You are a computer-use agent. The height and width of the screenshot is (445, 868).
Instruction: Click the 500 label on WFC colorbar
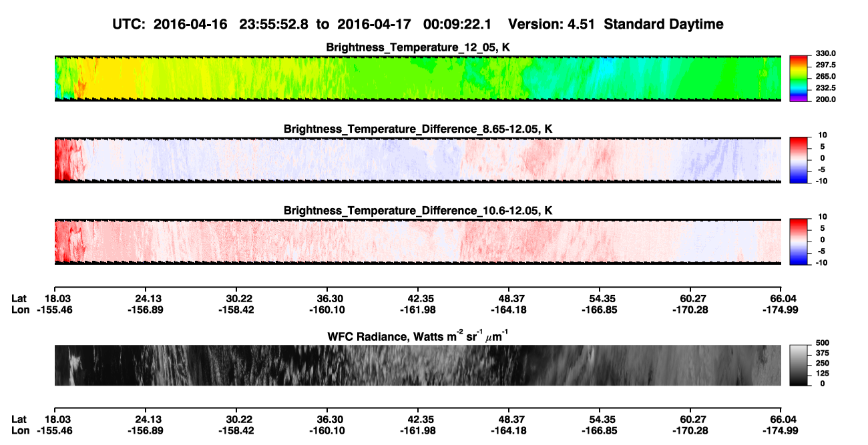[x=823, y=343]
